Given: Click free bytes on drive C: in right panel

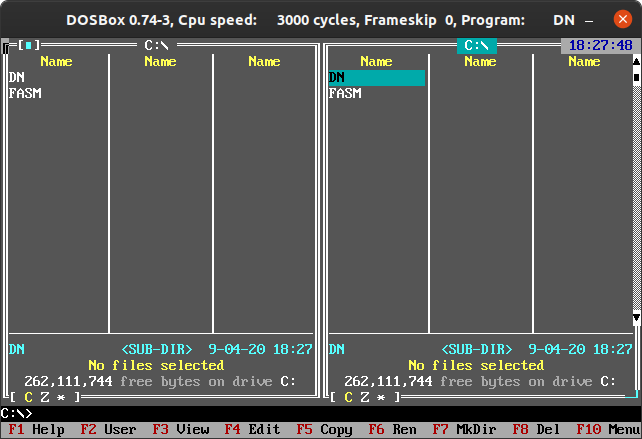Looking at the screenshot, I should pyautogui.click(x=480, y=381).
